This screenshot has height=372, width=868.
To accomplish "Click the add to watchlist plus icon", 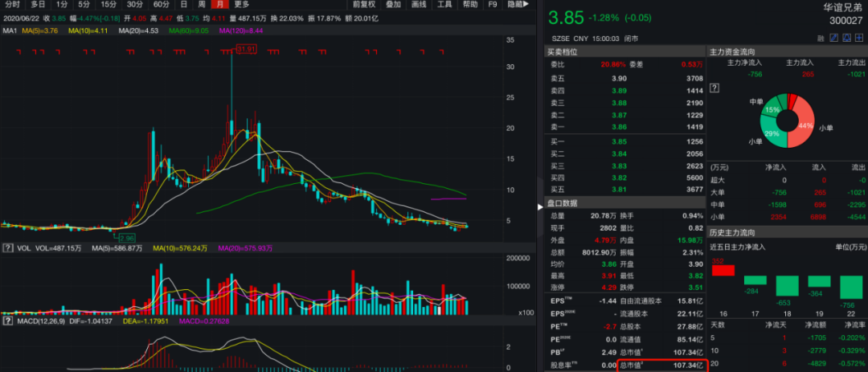I will tap(860, 37).
